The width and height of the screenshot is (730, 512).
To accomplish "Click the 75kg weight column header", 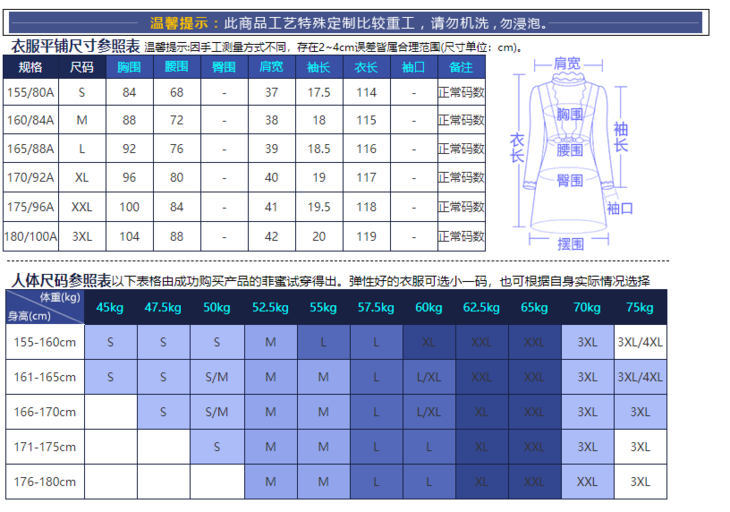I will pos(640,308).
